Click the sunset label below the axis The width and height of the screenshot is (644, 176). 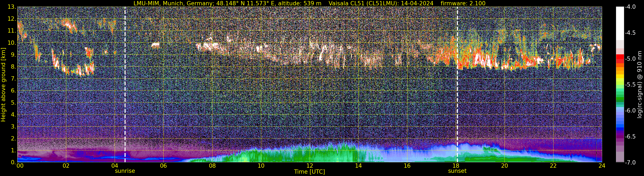457,171
